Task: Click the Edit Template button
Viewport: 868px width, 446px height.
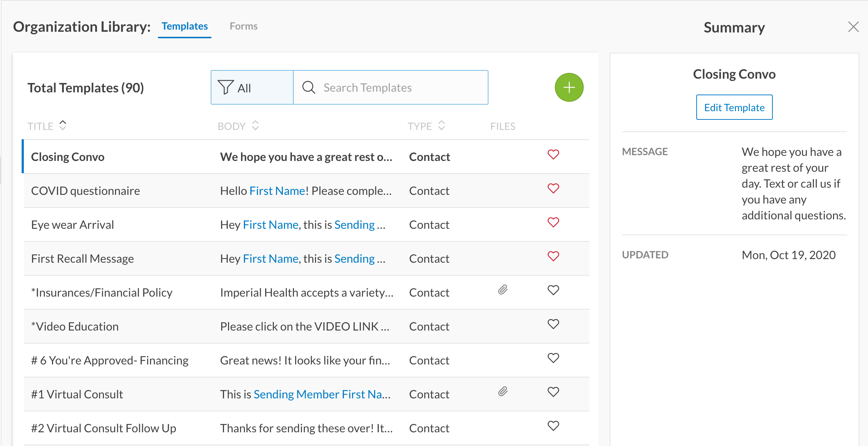Action: pos(734,108)
